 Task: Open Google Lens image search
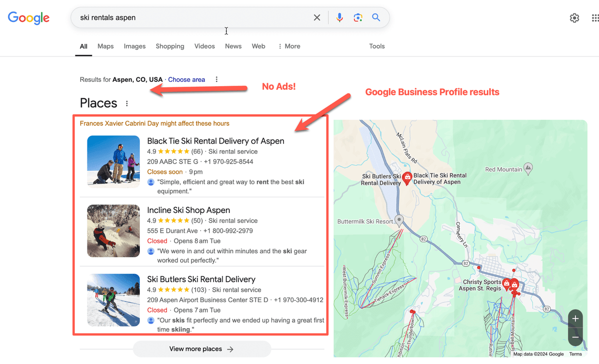(358, 17)
